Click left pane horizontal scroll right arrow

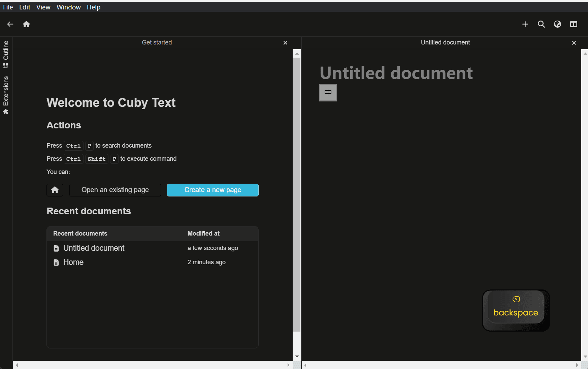(288, 365)
